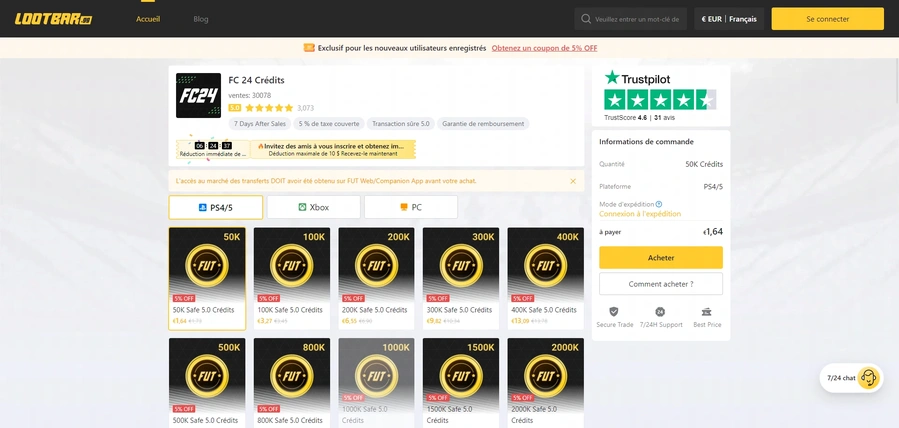Click the 5 % de taxe couverte tag
Viewport: 899px width, 428px height.
(x=329, y=124)
